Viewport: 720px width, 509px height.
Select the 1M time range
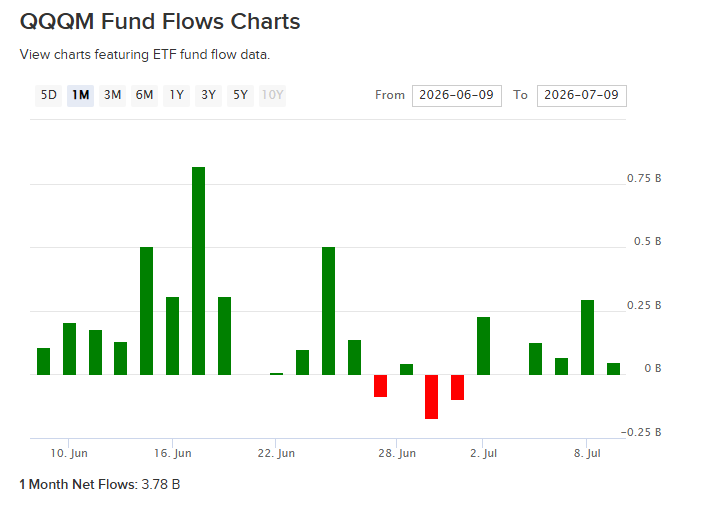80,95
